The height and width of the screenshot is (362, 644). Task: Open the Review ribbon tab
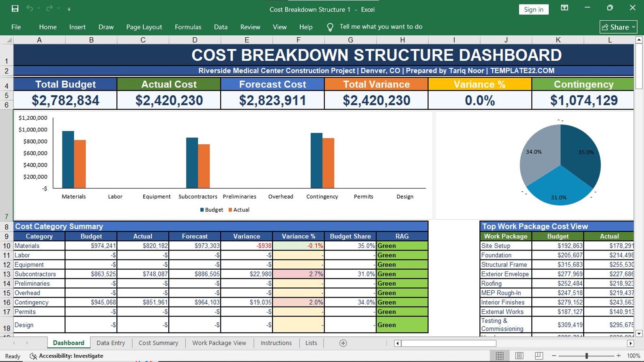(x=250, y=27)
